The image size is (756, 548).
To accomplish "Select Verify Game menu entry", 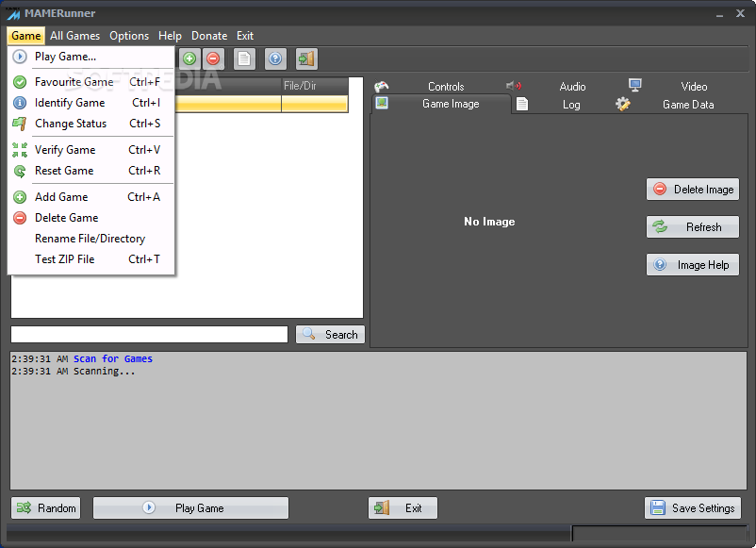I will [x=90, y=150].
